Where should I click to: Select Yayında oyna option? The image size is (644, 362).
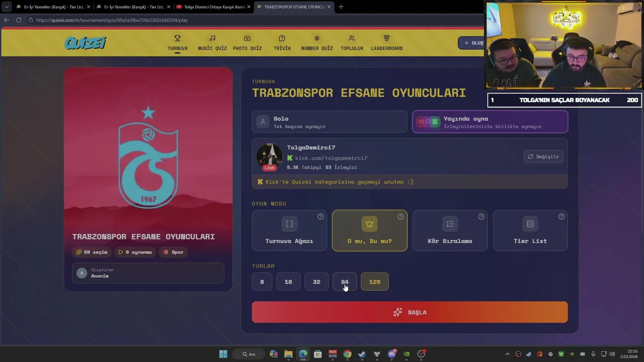point(490,122)
